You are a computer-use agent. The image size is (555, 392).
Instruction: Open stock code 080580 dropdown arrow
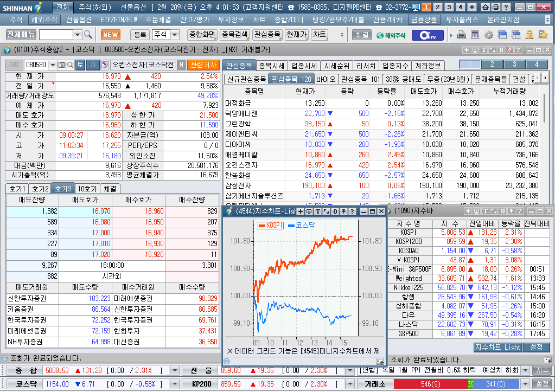[53, 65]
